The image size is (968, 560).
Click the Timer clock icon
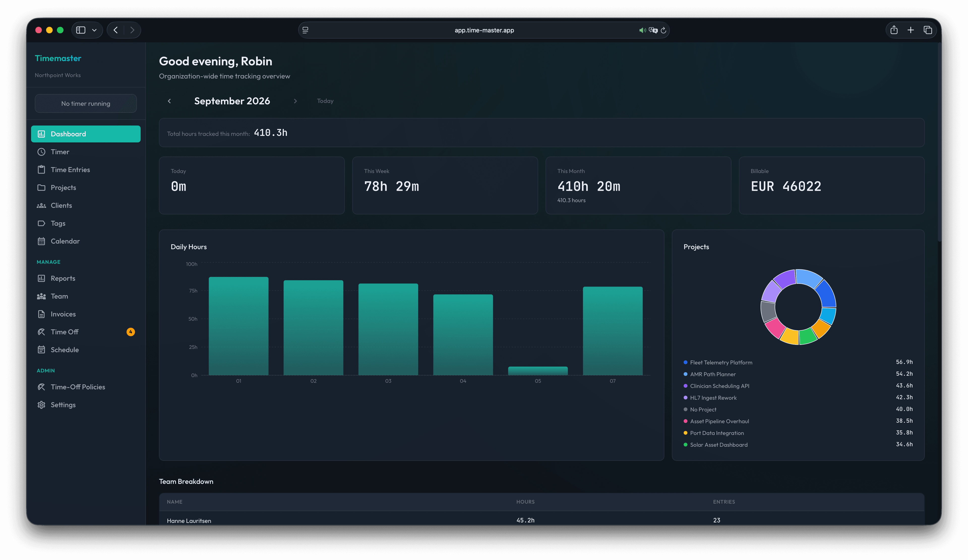pos(42,152)
